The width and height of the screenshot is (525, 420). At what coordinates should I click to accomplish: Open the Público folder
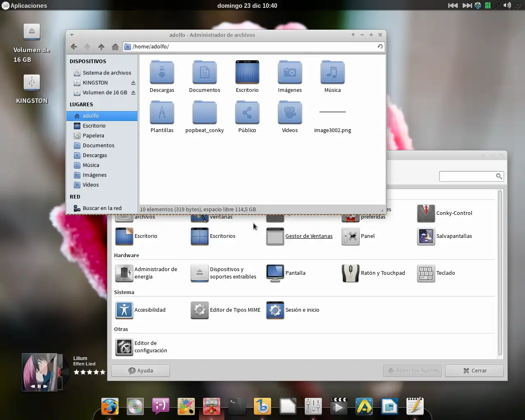[247, 112]
